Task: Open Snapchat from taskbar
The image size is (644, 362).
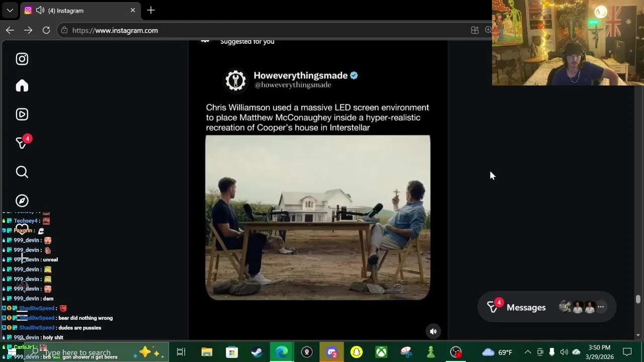Action: (357, 352)
